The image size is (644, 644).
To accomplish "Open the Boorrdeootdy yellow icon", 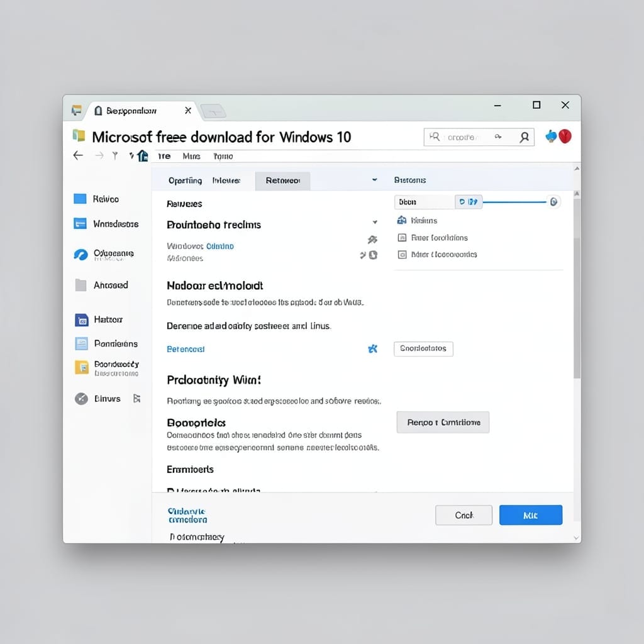I will point(81,367).
